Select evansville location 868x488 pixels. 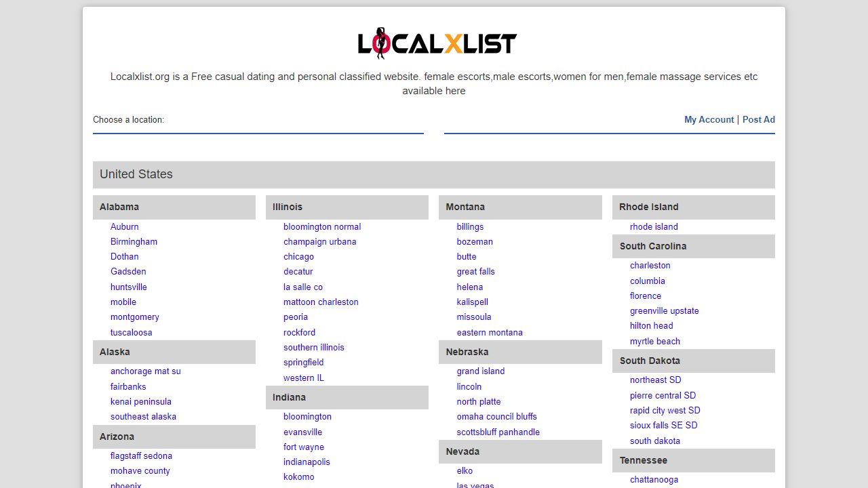click(303, 432)
